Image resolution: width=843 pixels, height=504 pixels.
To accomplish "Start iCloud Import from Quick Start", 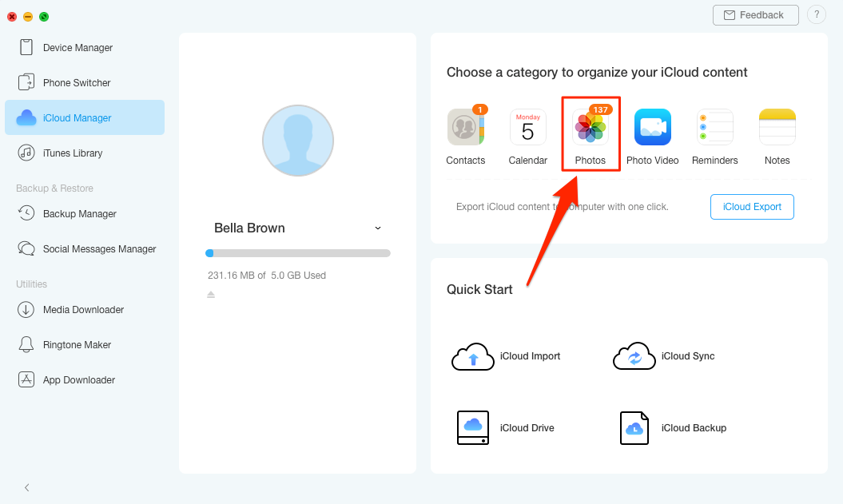I will pyautogui.click(x=505, y=356).
